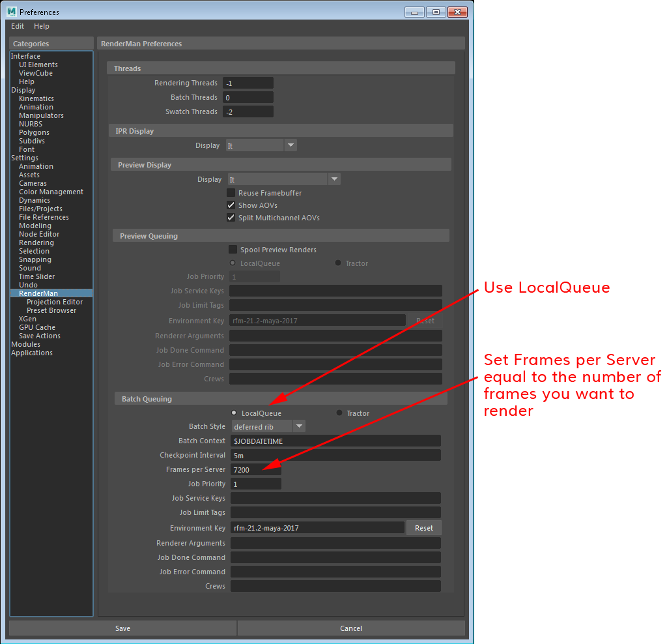Select Projection Editor category
Screen dimensions: 667x644
click(x=55, y=302)
